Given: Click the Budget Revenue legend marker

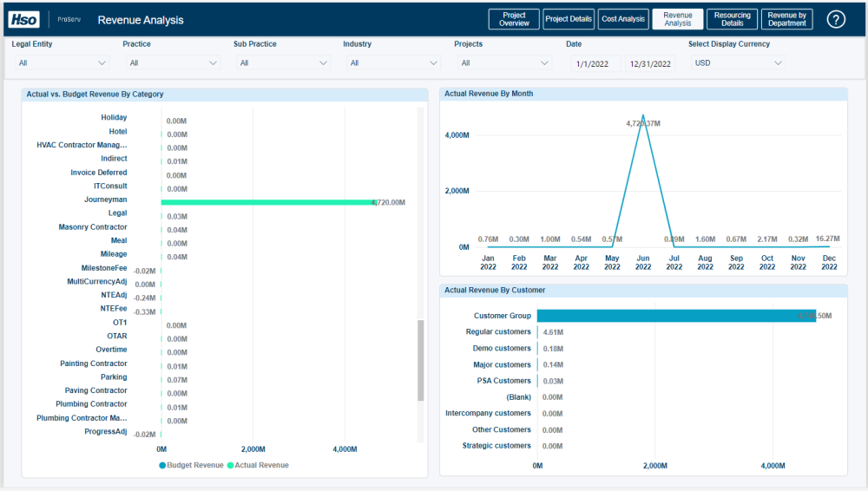Looking at the screenshot, I should 162,466.
